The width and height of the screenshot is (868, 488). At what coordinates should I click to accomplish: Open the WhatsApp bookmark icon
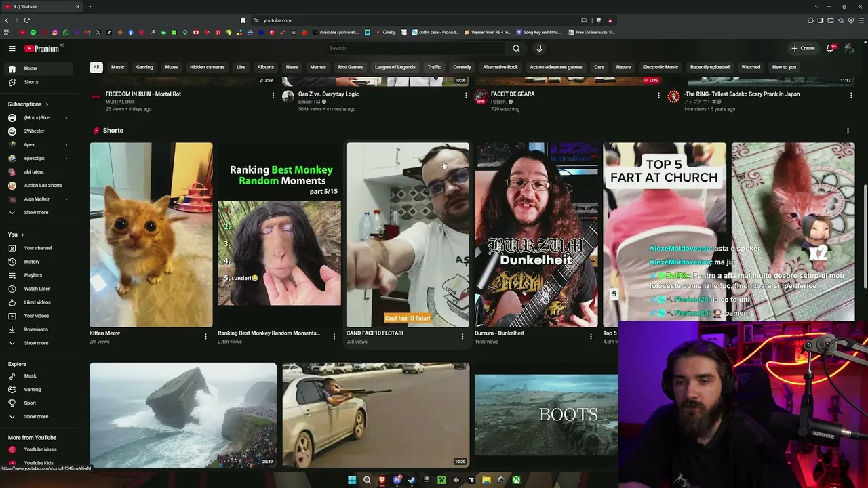coord(65,33)
